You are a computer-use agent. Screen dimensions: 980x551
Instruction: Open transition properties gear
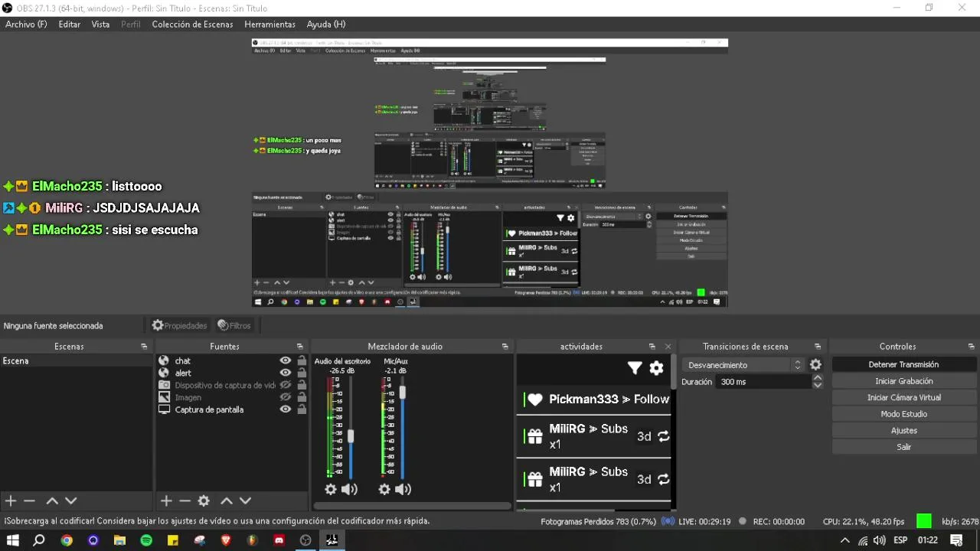point(815,365)
